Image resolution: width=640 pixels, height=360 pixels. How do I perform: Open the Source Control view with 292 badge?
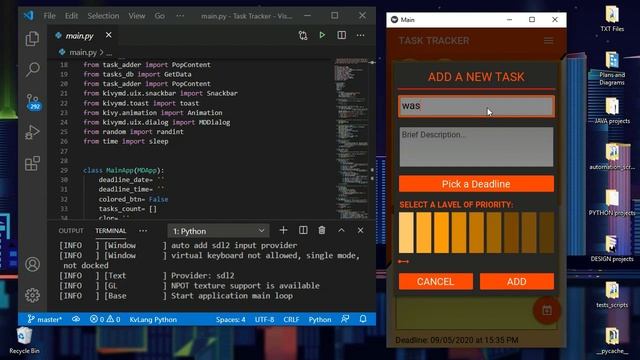(33, 101)
